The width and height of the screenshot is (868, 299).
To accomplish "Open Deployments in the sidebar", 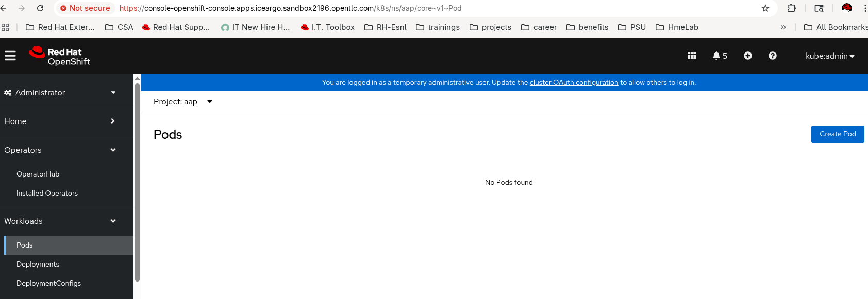I will tap(38, 265).
